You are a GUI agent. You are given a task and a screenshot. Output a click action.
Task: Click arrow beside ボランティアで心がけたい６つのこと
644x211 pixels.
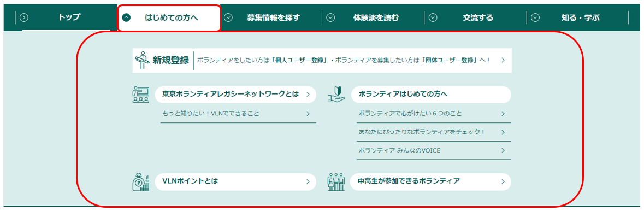point(503,114)
